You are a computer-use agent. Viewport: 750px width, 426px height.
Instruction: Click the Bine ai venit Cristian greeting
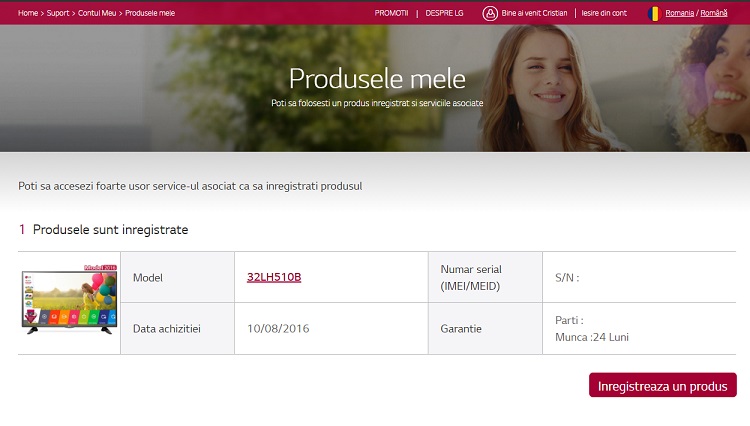(x=534, y=13)
